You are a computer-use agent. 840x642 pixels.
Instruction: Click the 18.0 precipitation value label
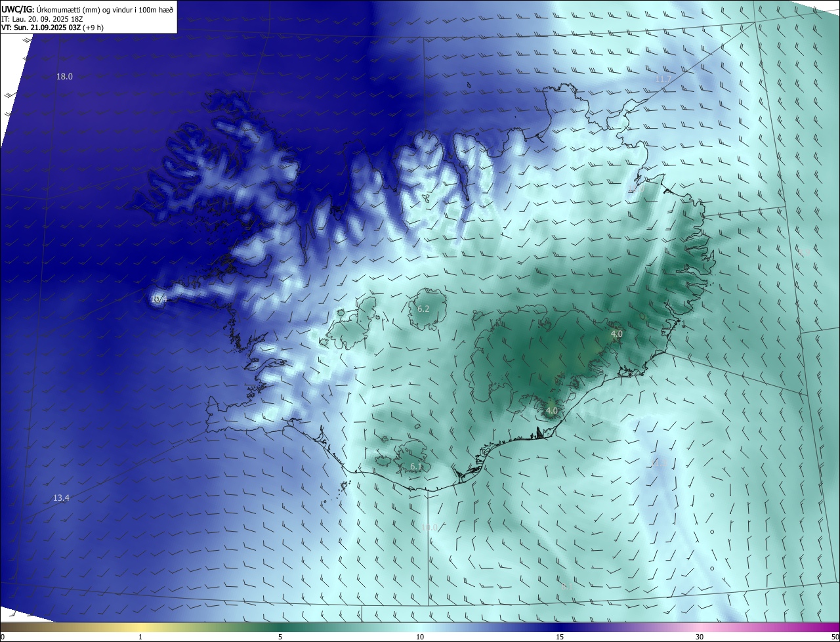pyautogui.click(x=64, y=77)
